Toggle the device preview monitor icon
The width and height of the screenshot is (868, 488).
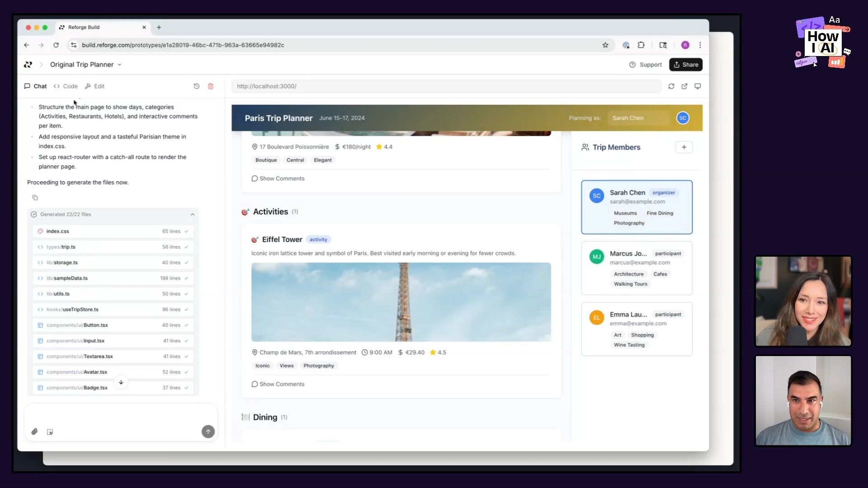[698, 86]
